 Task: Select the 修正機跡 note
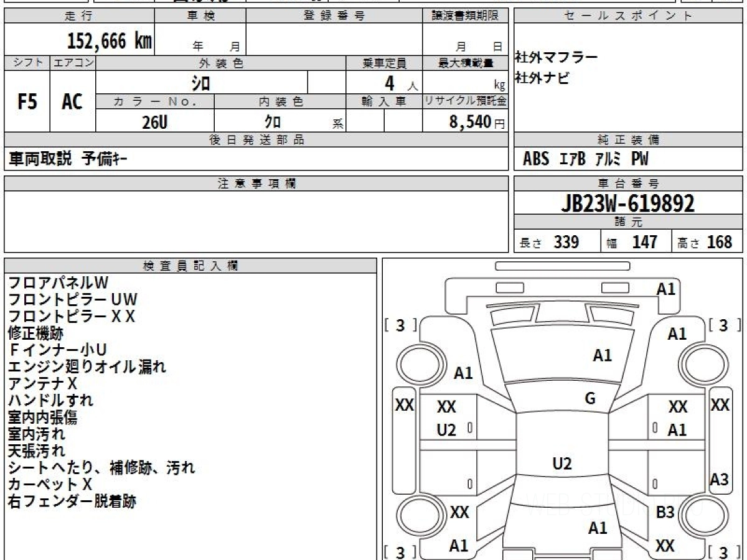pyautogui.click(x=35, y=333)
